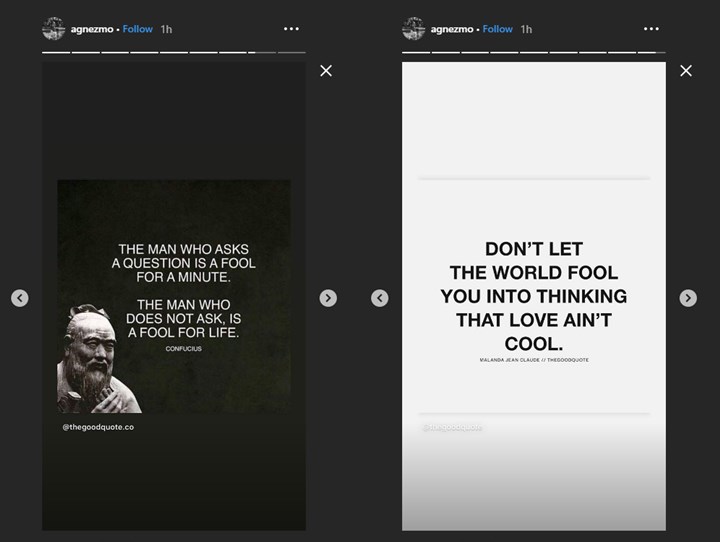This screenshot has height=542, width=720.
Task: Click the CONFUCIUS attribution text
Action: point(184,349)
